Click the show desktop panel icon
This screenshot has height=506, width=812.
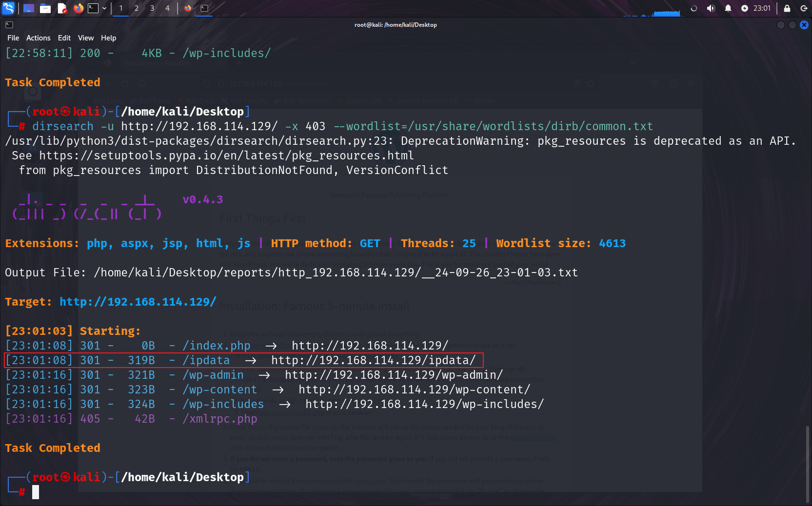click(x=29, y=8)
